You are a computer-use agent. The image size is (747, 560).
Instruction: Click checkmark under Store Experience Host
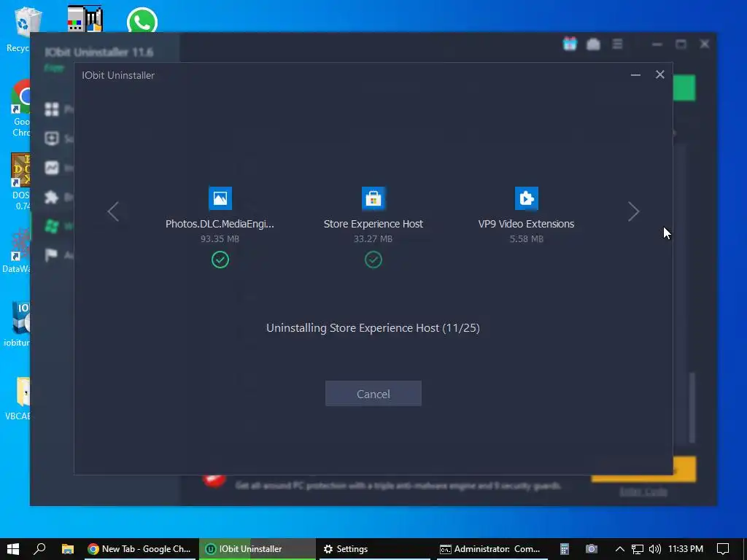coord(373,260)
